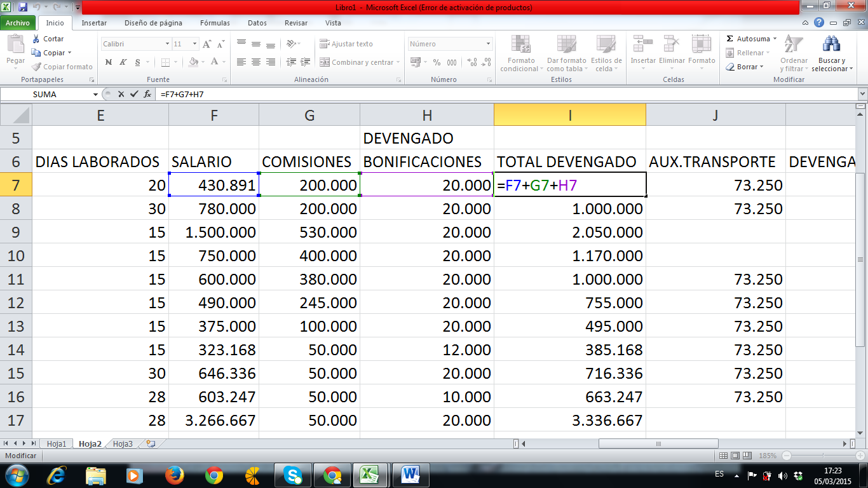
Task: Toggle bold formatting with the Negrita icon
Action: tap(108, 63)
